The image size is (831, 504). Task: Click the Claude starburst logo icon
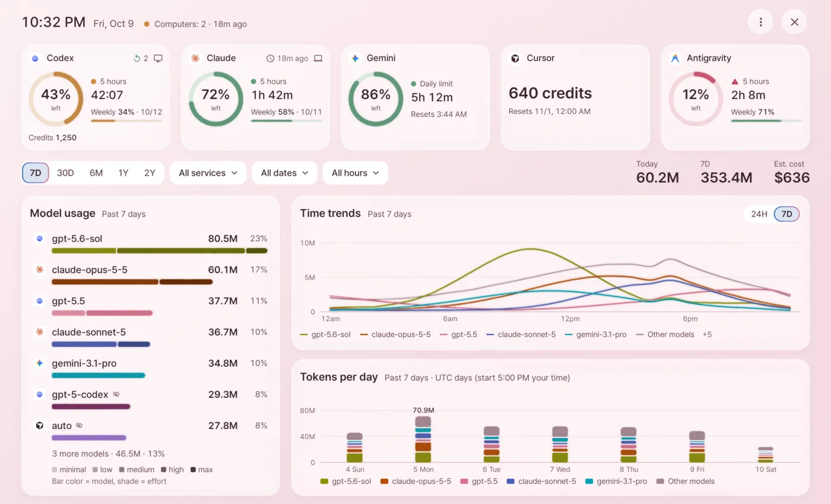click(x=195, y=58)
